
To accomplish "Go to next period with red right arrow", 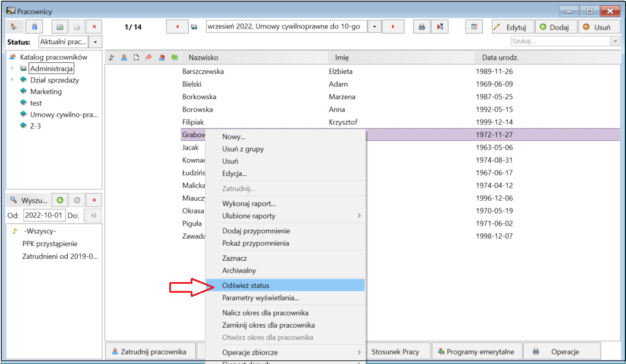I will (393, 27).
